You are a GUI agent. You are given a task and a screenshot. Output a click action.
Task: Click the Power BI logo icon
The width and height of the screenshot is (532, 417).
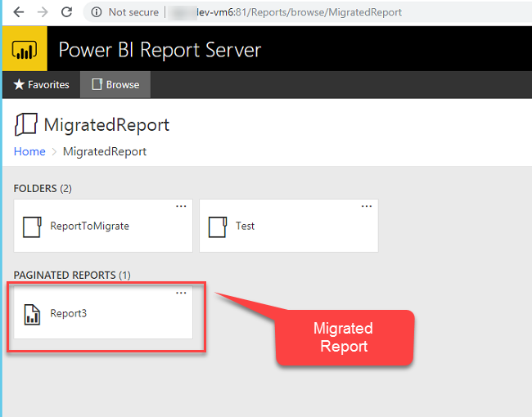pos(25,48)
